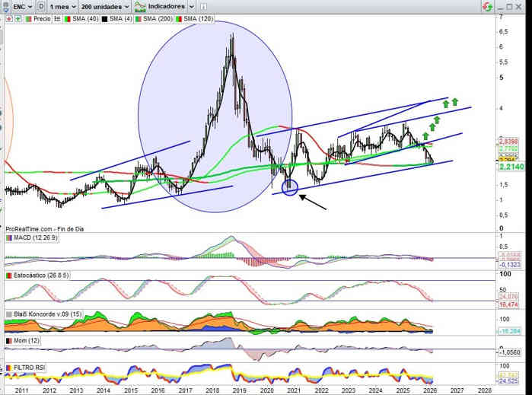
Task: Click the D chart type icon button
Action: pos(40,6)
